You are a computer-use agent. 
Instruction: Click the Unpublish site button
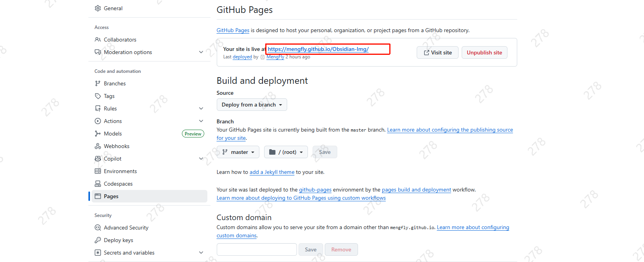tap(484, 52)
